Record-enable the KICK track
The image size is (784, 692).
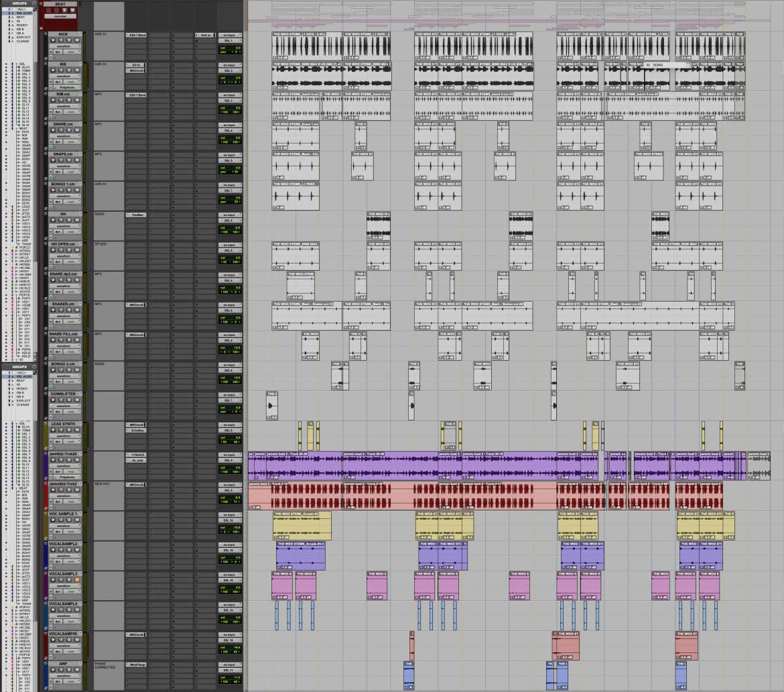(x=53, y=40)
